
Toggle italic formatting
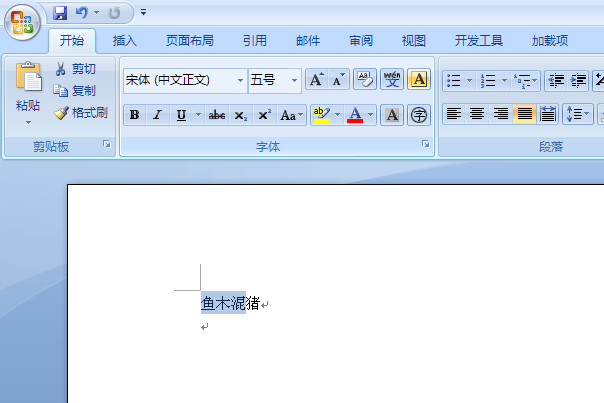157,115
